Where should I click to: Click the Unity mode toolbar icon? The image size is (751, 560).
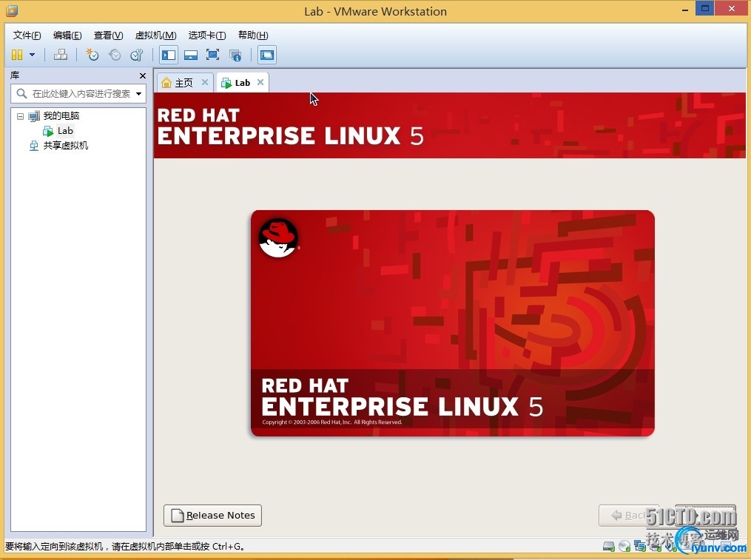[x=235, y=55]
